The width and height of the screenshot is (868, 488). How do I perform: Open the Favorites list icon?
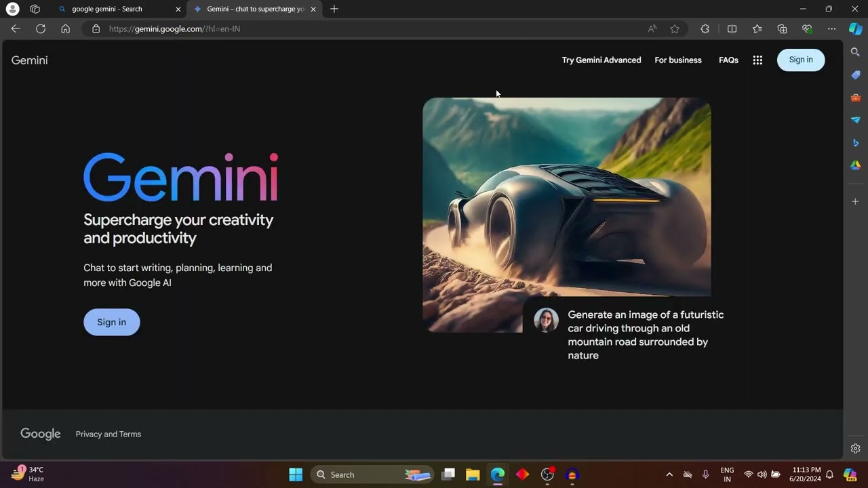(757, 28)
